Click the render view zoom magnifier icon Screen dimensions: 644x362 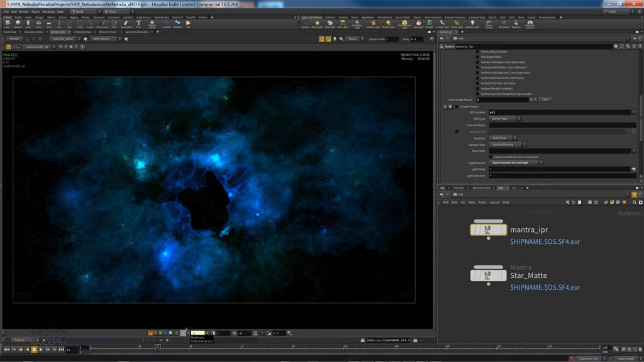pyautogui.click(x=341, y=39)
